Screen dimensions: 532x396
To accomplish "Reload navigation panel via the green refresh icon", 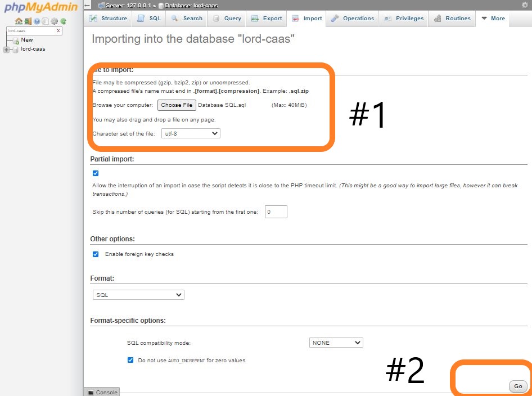I will click(x=64, y=21).
